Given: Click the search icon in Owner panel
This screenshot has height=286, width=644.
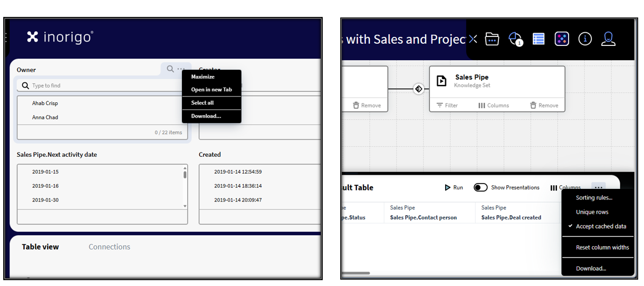Looking at the screenshot, I should 170,69.
